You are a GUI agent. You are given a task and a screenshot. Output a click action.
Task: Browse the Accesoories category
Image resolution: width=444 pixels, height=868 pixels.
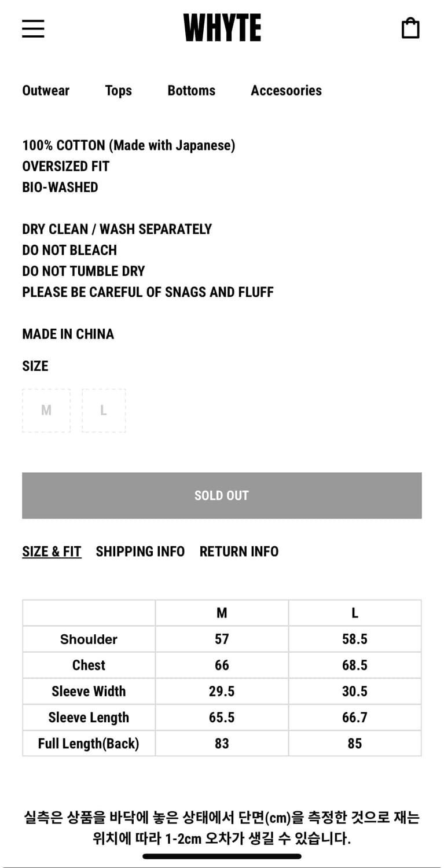coord(286,90)
